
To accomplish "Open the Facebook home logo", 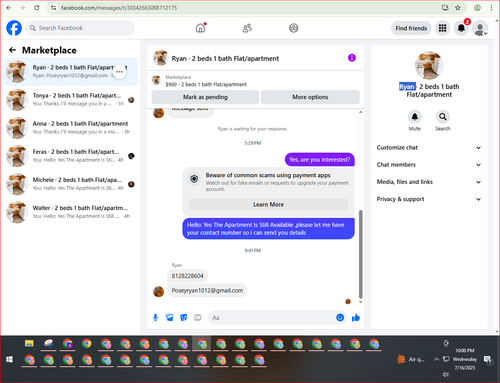I will (14, 28).
